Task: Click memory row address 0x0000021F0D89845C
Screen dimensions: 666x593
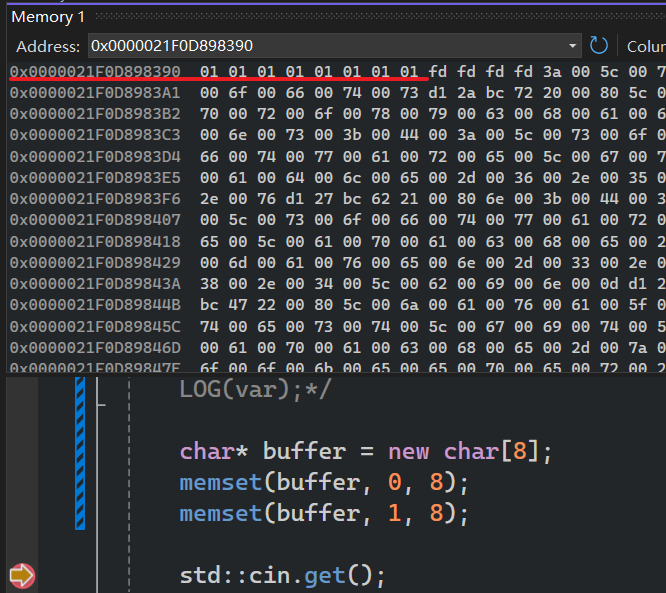Action: (95, 326)
